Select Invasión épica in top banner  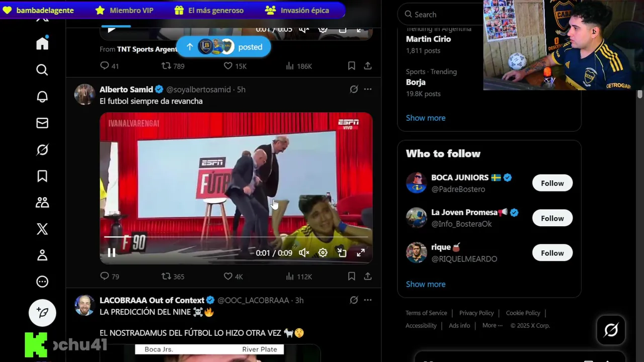297,10
